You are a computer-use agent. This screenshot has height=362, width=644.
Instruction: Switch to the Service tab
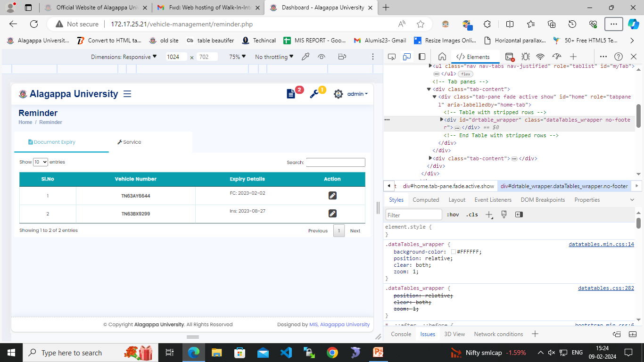coord(129,142)
